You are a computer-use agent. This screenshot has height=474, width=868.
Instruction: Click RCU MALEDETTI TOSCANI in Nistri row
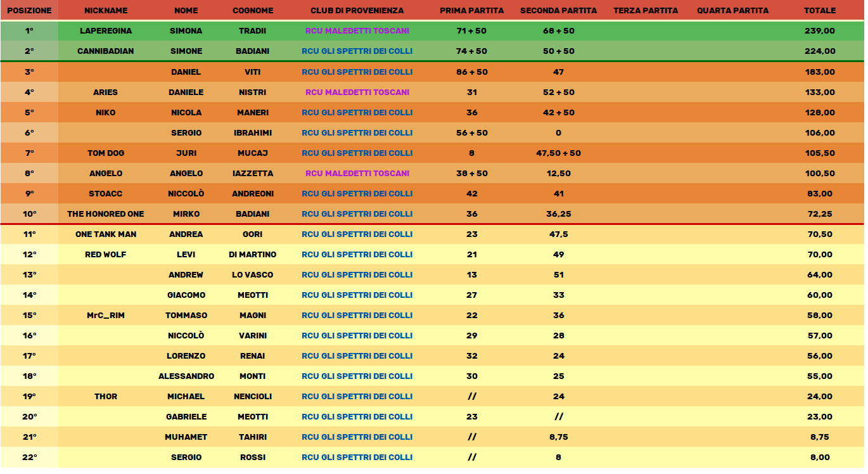pos(357,93)
